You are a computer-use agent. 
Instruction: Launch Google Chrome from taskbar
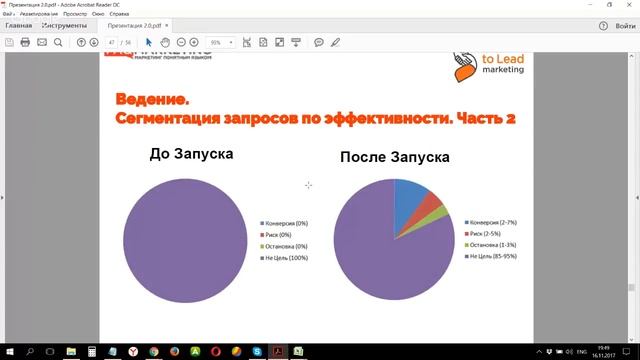(154, 351)
